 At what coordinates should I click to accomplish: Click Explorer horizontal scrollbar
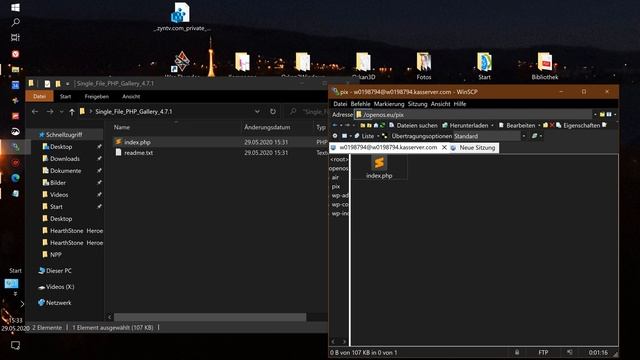210,317
